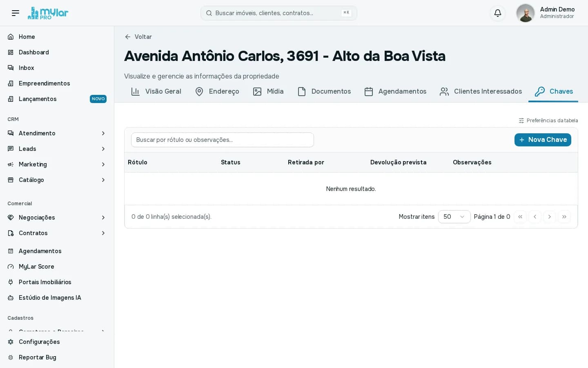The width and height of the screenshot is (588, 368).
Task: Open Home in the sidebar
Action: coord(57,37)
